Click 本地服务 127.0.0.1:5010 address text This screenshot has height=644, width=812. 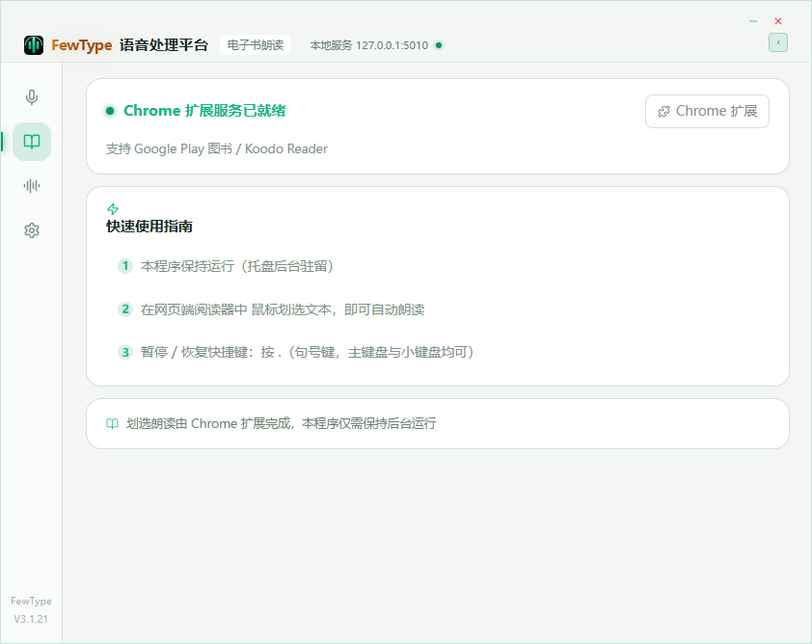click(369, 45)
